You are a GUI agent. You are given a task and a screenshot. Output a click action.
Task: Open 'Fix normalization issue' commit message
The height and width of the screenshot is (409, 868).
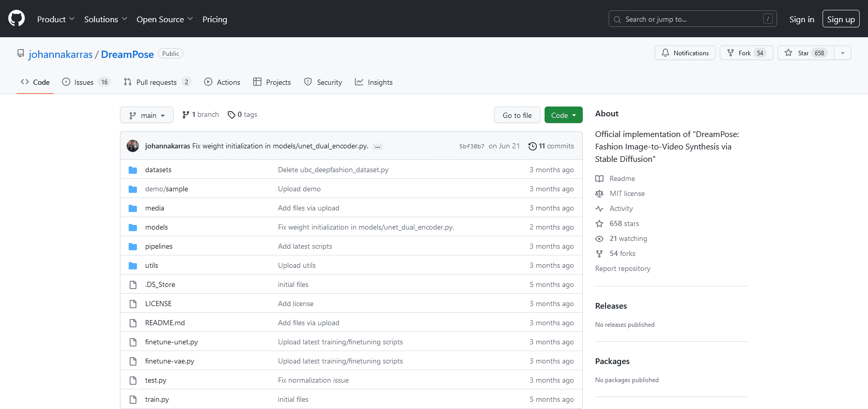point(313,380)
